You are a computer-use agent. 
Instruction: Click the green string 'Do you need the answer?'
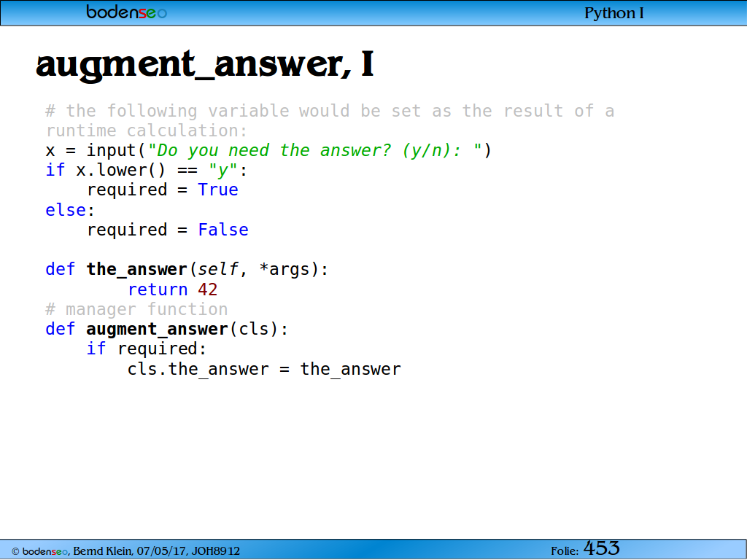pos(274,150)
